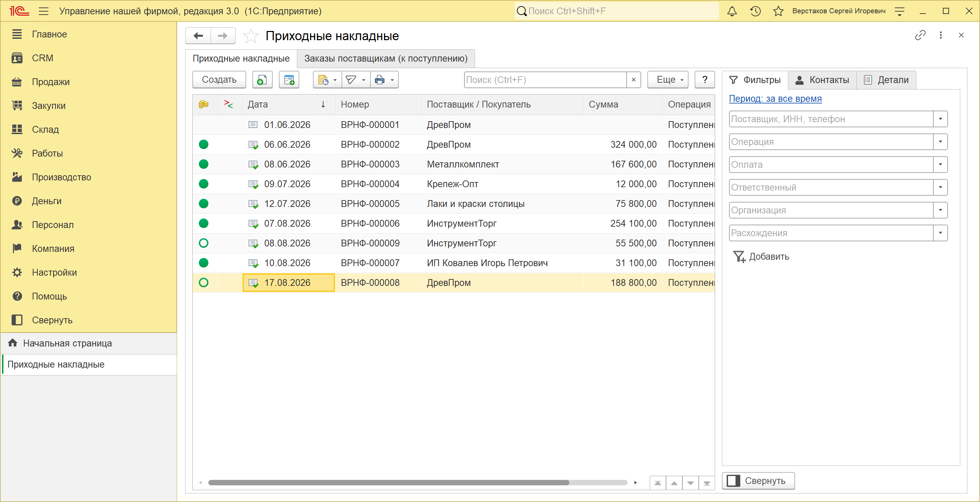Click green payment circle for ВРНФ-000003

coord(204,164)
